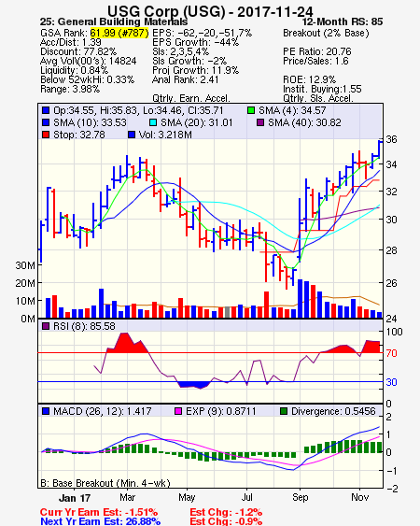Click the "Next Yr Earn Est: 26.88%" text
Viewport: 420px width, 526px height.
click(x=100, y=521)
